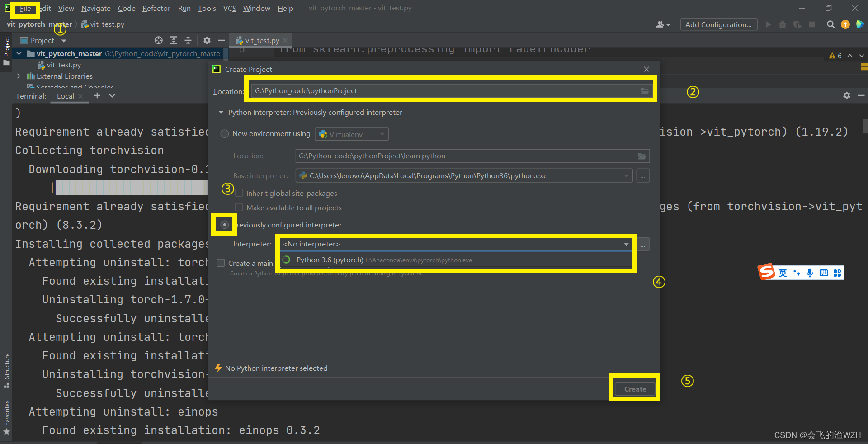Screen dimensions: 868x444
Task: Click the Collapse All icon in Project panel
Action: coord(188,41)
